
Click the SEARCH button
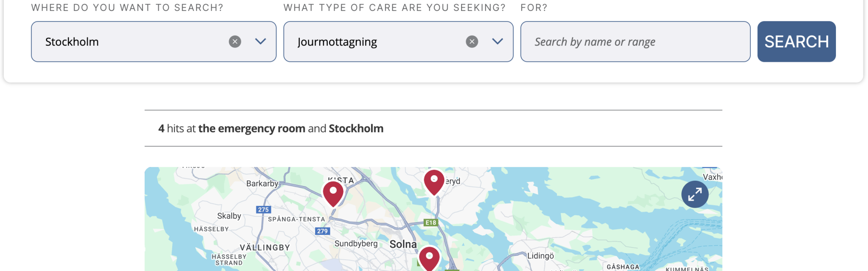coord(797,42)
